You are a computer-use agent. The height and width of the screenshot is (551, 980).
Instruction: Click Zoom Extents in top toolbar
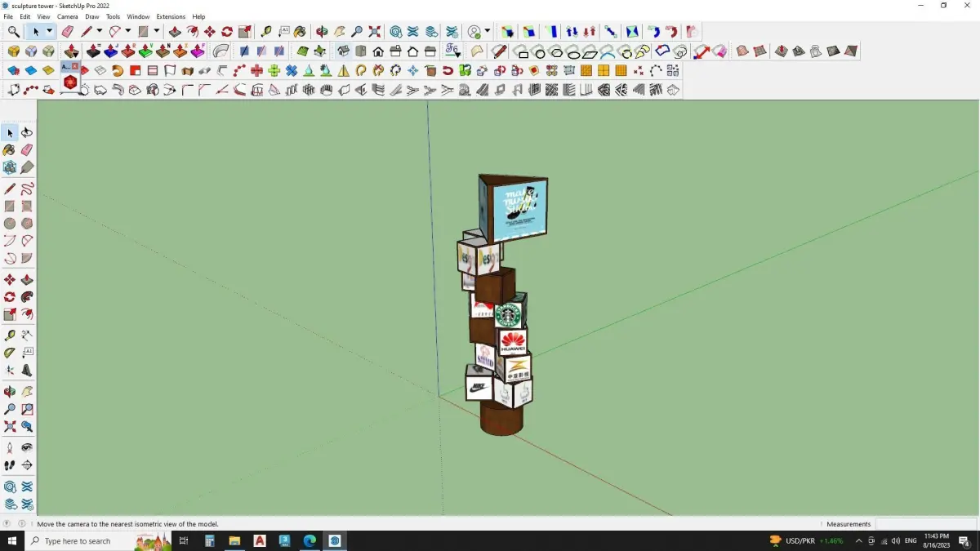click(375, 32)
